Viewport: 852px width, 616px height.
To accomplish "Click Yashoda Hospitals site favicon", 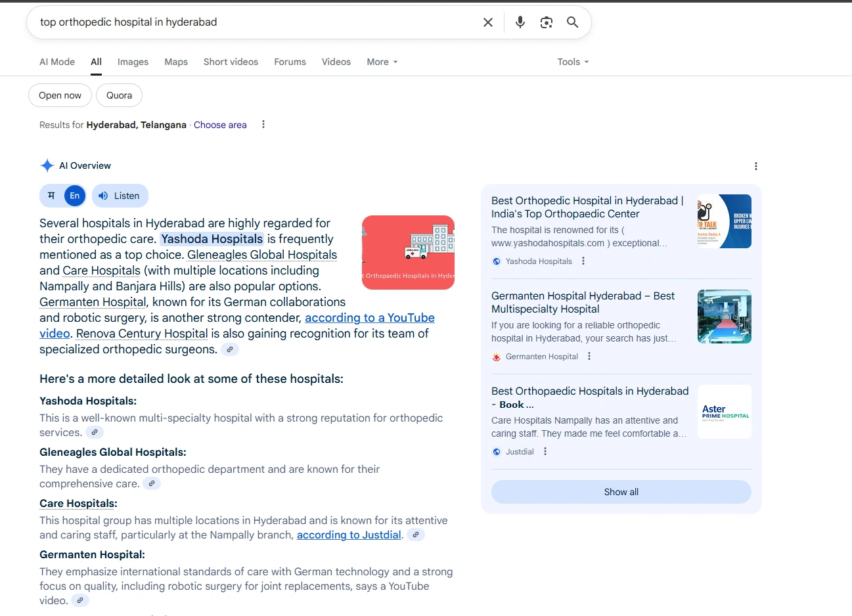I will click(497, 261).
